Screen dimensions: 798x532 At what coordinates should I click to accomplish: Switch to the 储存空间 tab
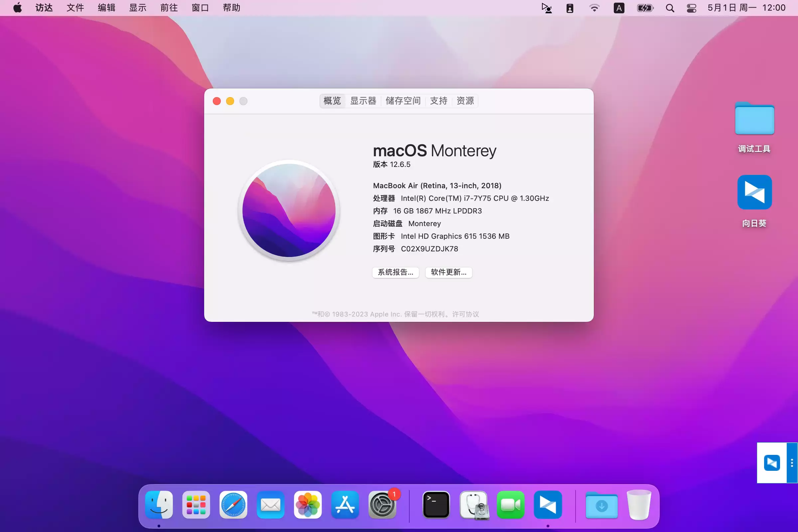pyautogui.click(x=403, y=101)
